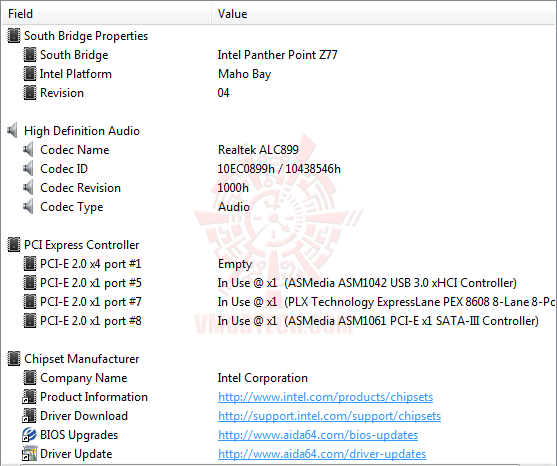Click the speaker icon for High Definition Audio
The image size is (557, 466).
click(x=12, y=131)
